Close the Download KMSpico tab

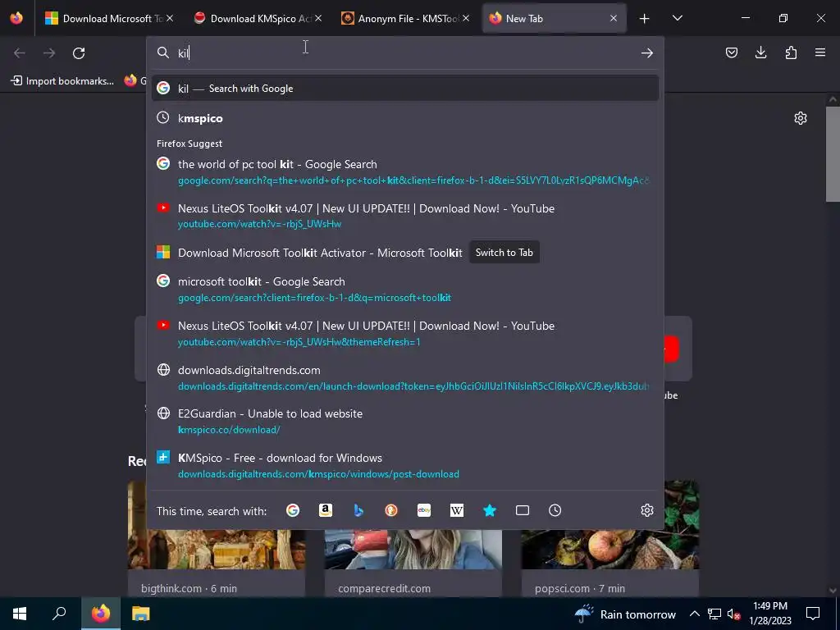point(318,18)
